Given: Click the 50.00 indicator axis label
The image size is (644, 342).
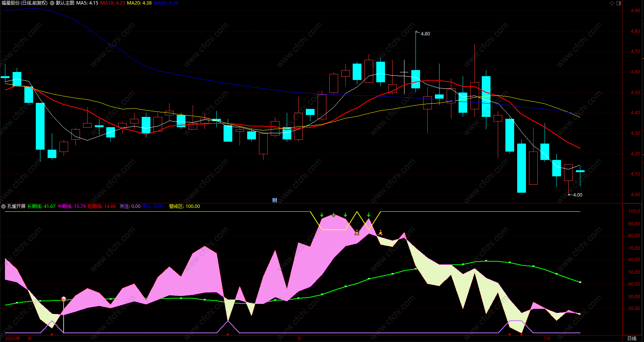Looking at the screenshot, I should tap(634, 272).
